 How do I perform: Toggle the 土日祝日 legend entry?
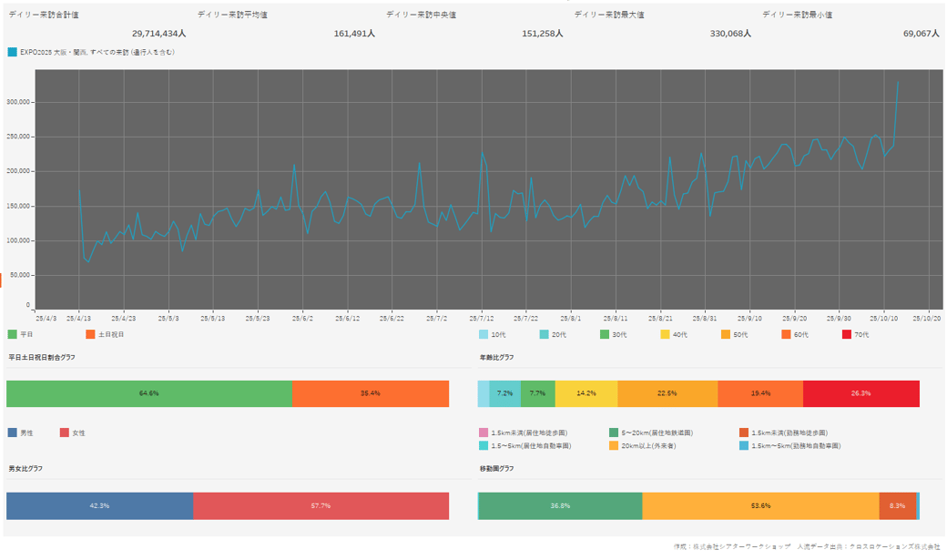point(90,334)
